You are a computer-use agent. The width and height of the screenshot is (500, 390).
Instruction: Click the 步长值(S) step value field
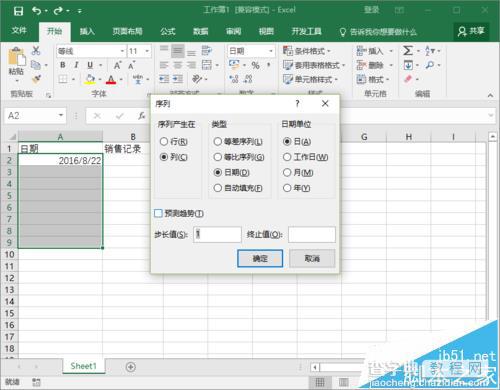pyautogui.click(x=217, y=234)
